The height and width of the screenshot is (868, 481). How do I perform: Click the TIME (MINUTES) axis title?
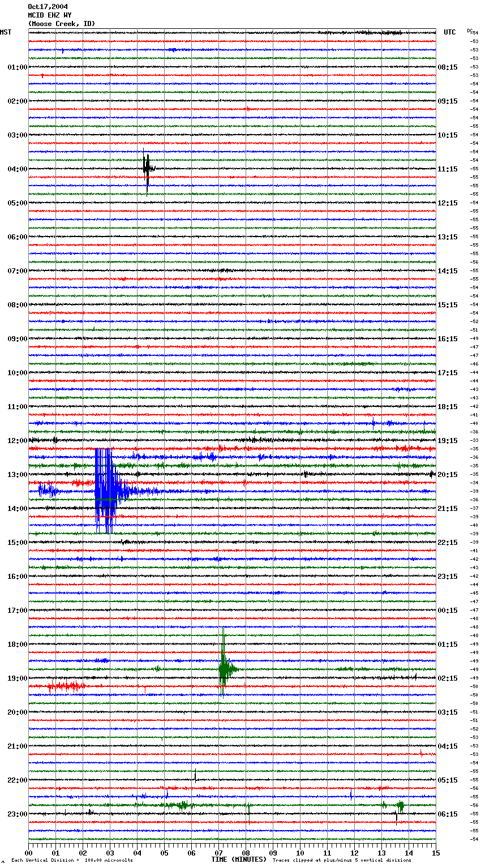pyautogui.click(x=239, y=860)
